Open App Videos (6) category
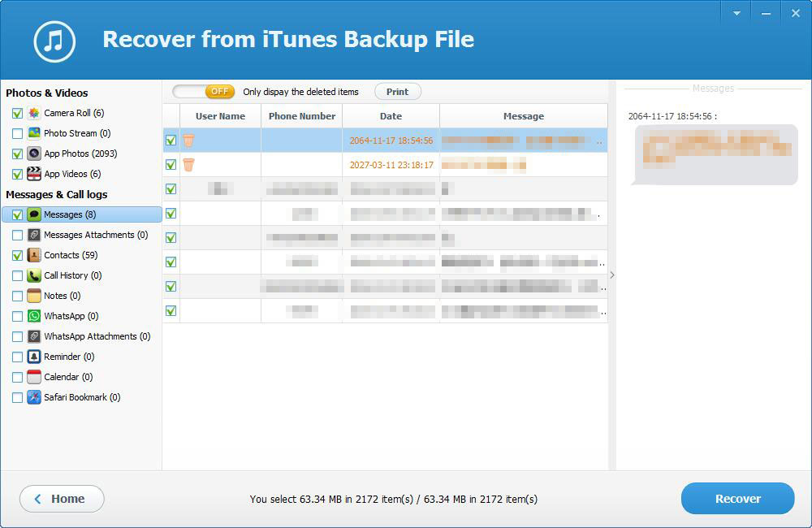Image resolution: width=812 pixels, height=528 pixels. tap(72, 174)
